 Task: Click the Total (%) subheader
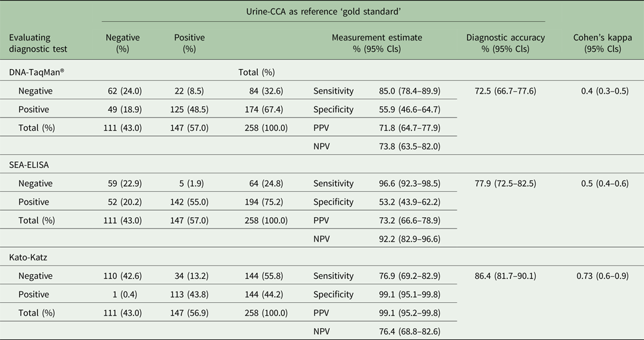pyautogui.click(x=257, y=72)
